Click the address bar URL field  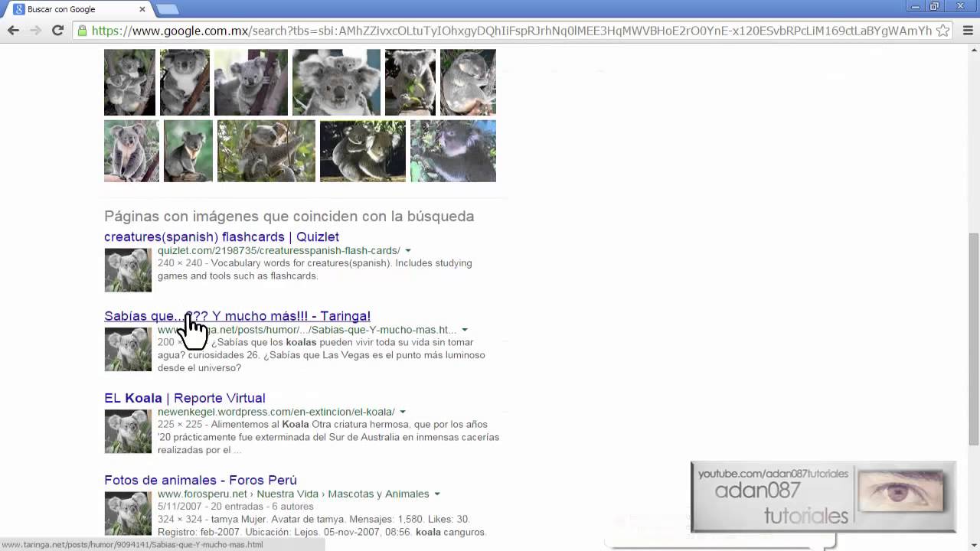coord(511,31)
